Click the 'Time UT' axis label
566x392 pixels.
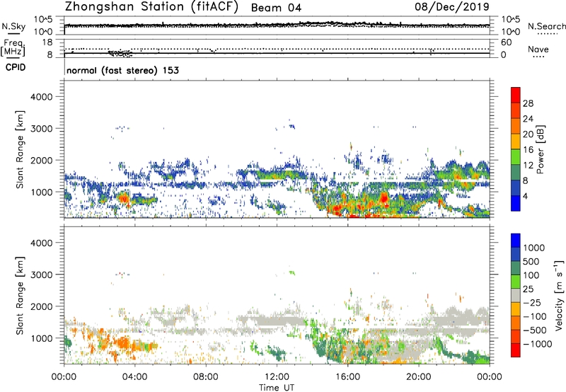(x=277, y=388)
